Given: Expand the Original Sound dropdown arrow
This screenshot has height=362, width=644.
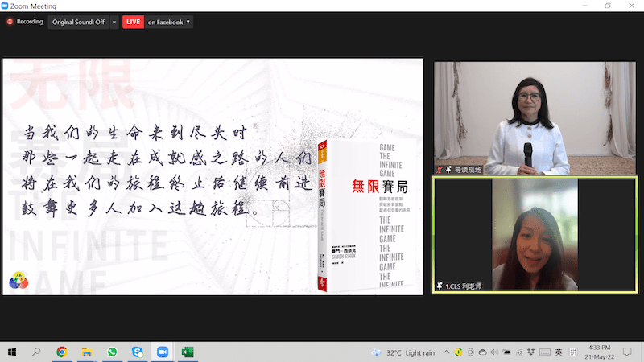Looking at the screenshot, I should click(114, 22).
